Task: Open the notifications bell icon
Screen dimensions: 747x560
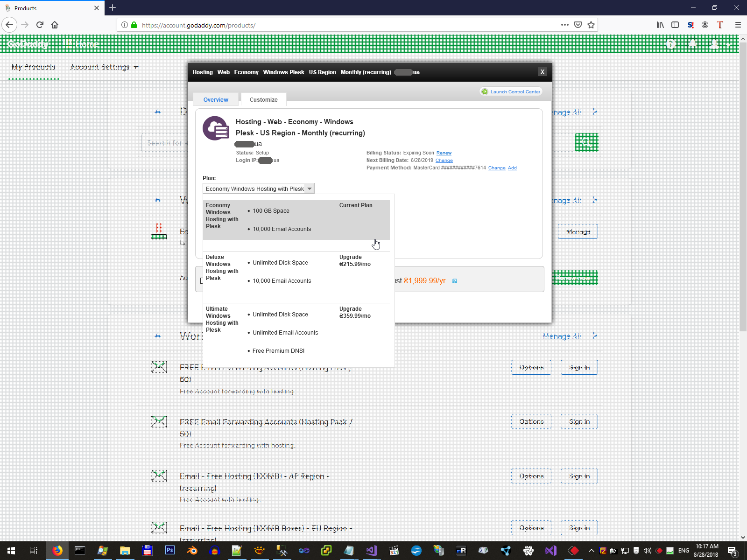Action: pos(693,44)
